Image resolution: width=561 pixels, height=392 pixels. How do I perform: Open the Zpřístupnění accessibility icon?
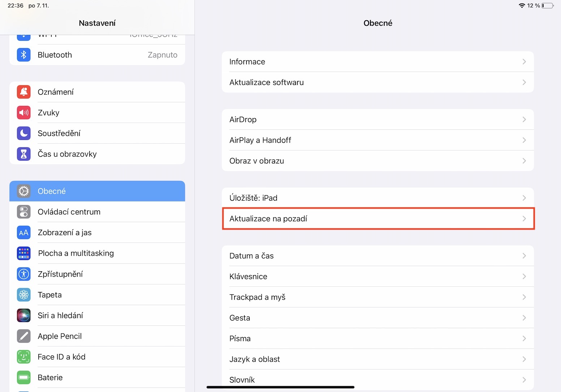(24, 274)
